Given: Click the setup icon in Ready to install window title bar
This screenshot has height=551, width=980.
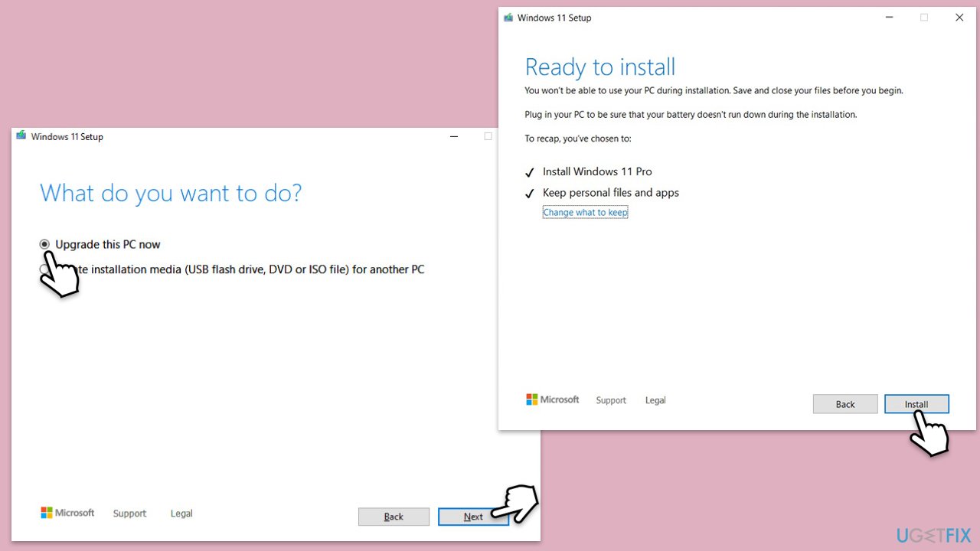Looking at the screenshot, I should click(x=508, y=18).
